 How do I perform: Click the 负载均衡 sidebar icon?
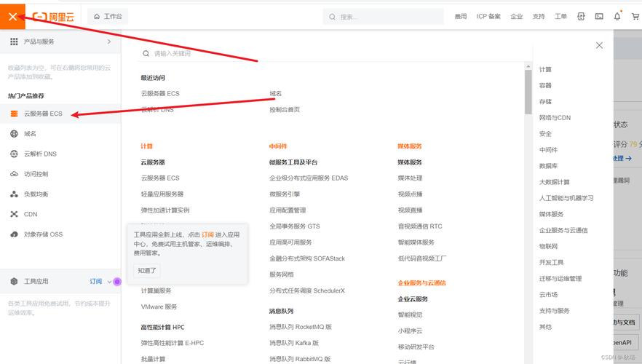click(x=14, y=194)
